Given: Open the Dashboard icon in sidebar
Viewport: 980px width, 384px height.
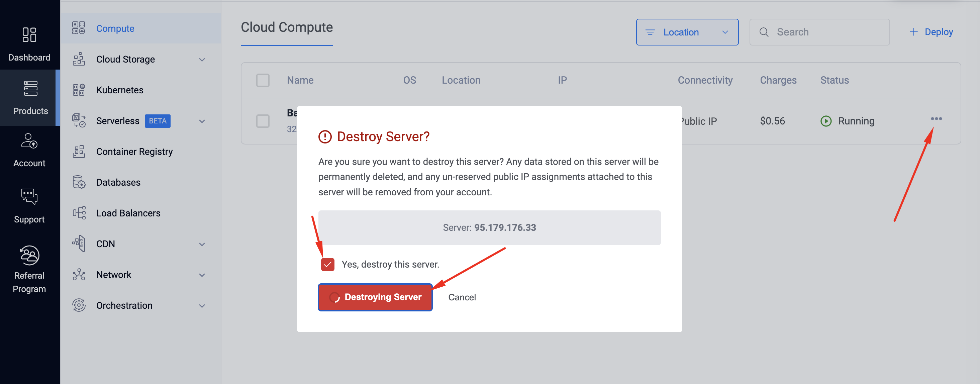Looking at the screenshot, I should click(x=29, y=35).
